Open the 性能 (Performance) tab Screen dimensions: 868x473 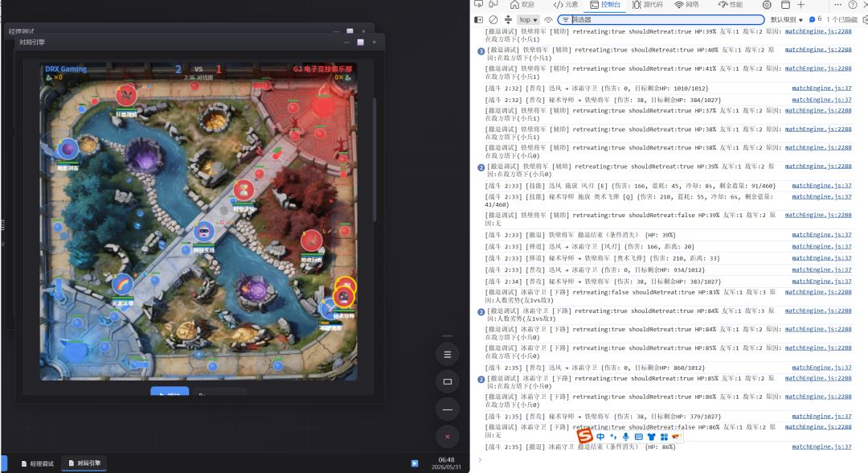[x=730, y=5]
